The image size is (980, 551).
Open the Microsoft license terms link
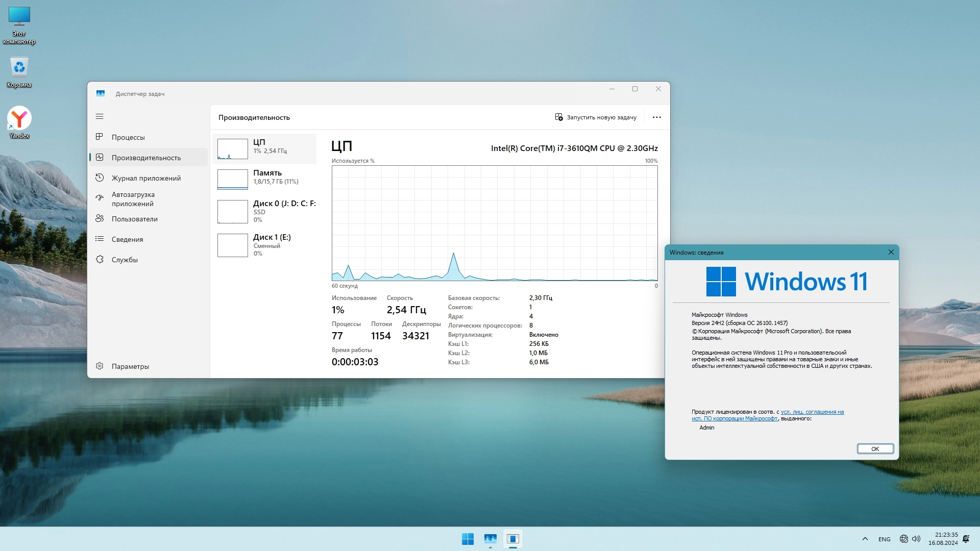pyautogui.click(x=812, y=412)
